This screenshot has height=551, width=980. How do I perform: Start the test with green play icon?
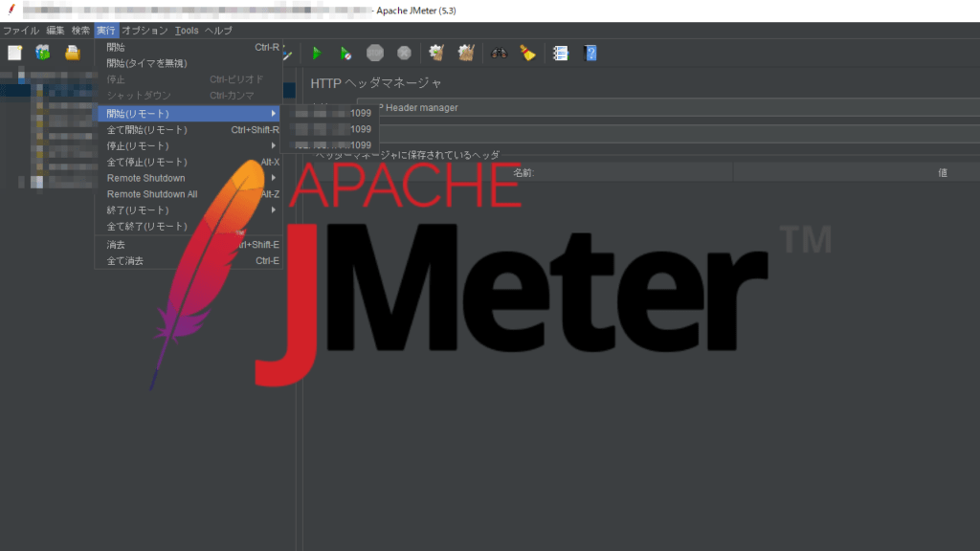click(x=316, y=54)
